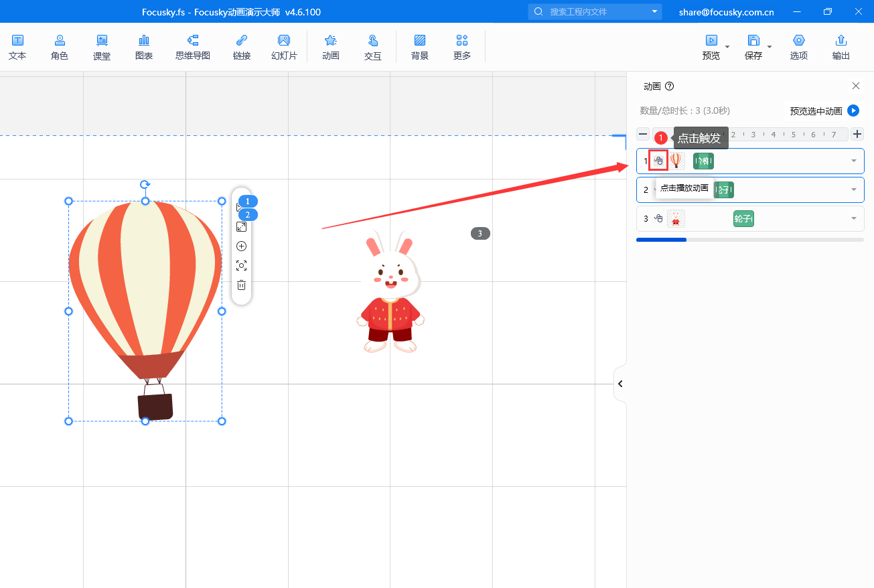
Task: Expand animation row 1 dropdown arrow
Action: tap(854, 161)
